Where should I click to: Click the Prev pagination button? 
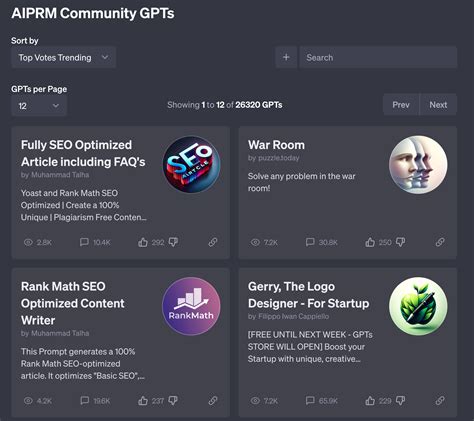pyautogui.click(x=401, y=105)
